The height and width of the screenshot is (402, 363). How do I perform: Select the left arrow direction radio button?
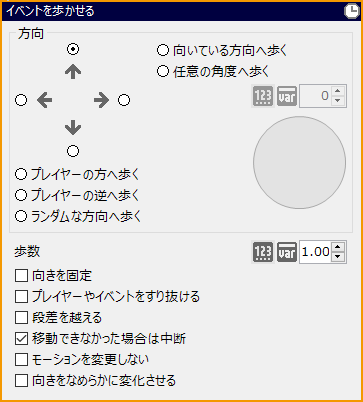click(21, 100)
